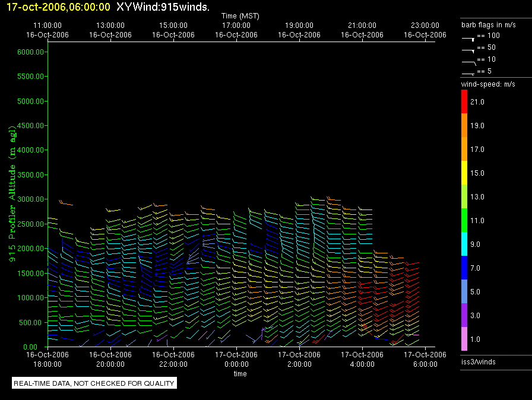Pick the yellow 15.0 wind-speed color
The width and height of the screenshot is (532, 400).
click(464, 173)
